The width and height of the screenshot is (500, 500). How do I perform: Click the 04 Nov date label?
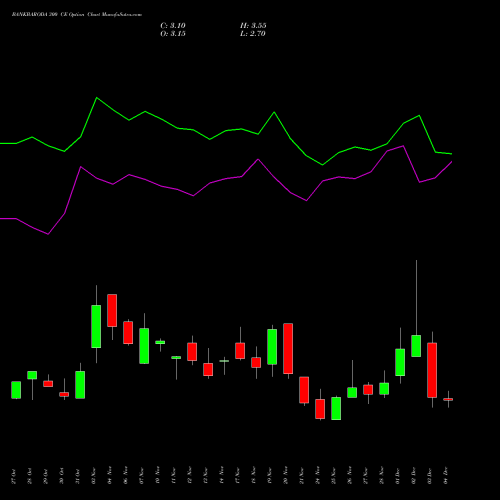pos(110,475)
